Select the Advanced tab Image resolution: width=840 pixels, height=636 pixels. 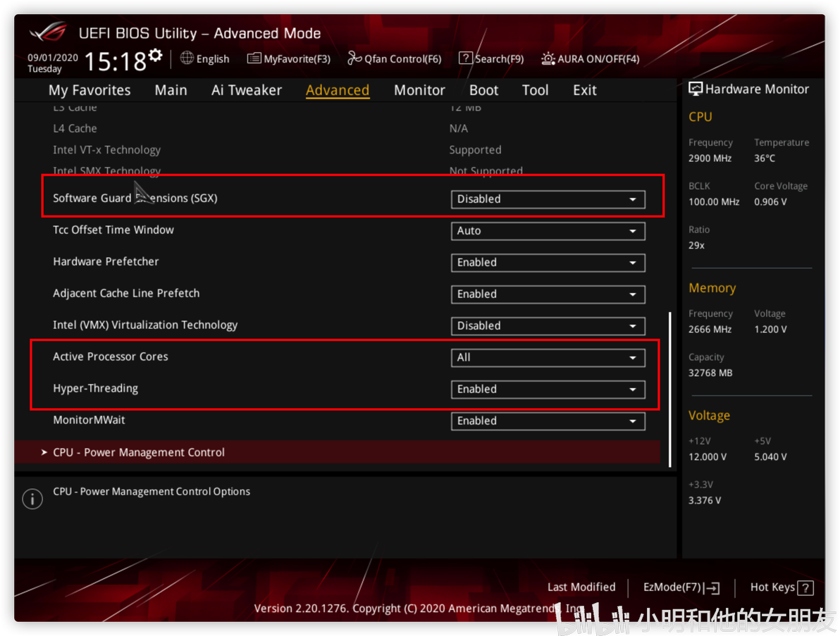[x=338, y=90]
